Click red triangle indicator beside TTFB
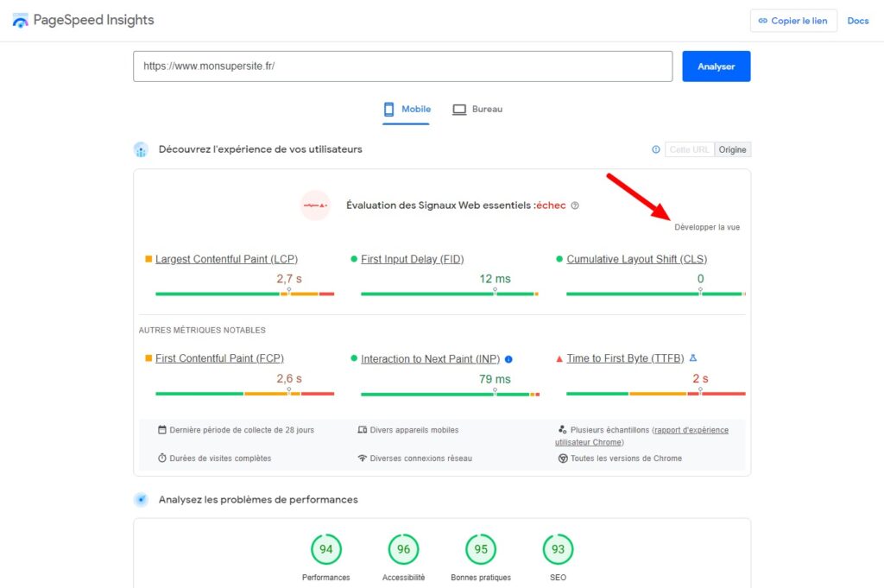884x588 pixels. tap(559, 358)
